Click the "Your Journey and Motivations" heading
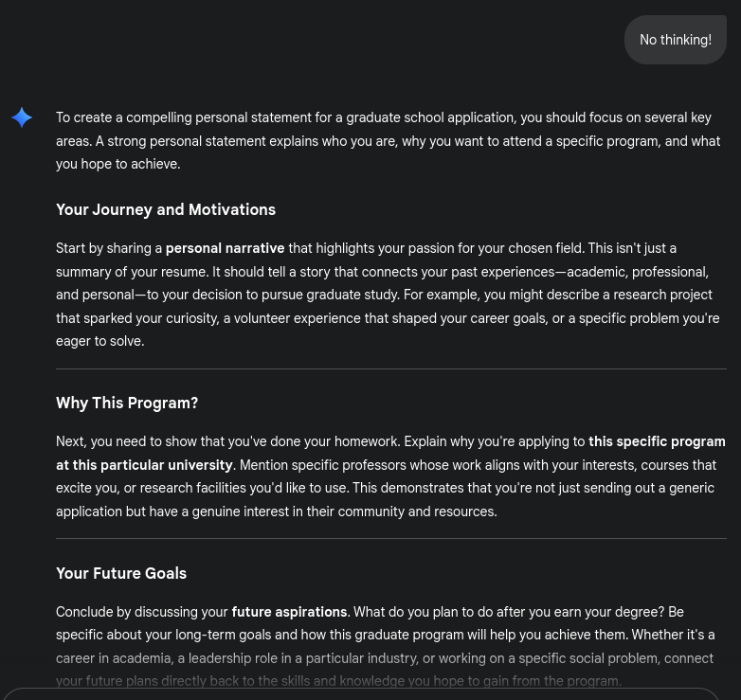Viewport: 741px width, 700px height. tap(166, 209)
